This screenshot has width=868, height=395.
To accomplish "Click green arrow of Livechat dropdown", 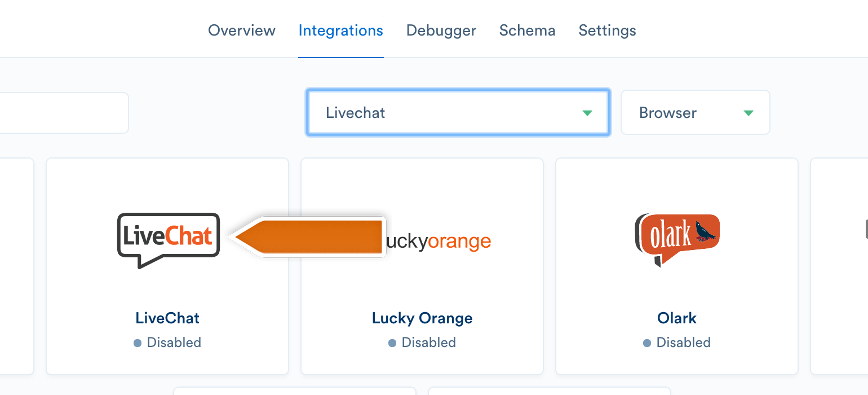I will (x=587, y=113).
